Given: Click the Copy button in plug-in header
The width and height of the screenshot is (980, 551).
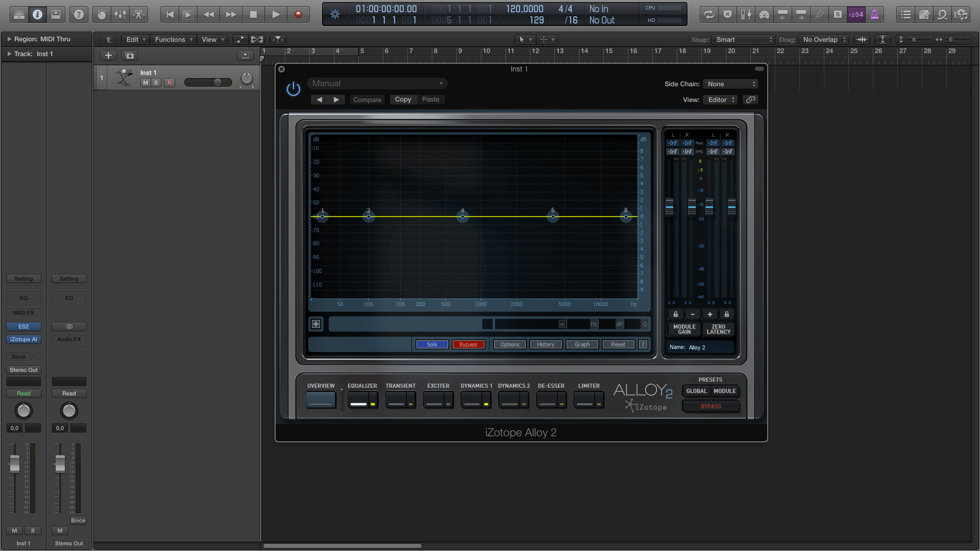Looking at the screenshot, I should 403,100.
